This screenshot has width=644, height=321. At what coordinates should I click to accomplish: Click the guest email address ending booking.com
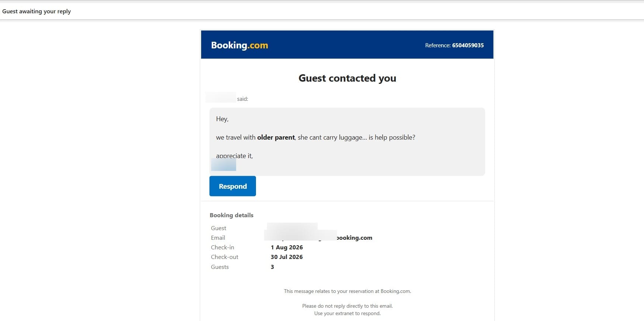[318, 238]
